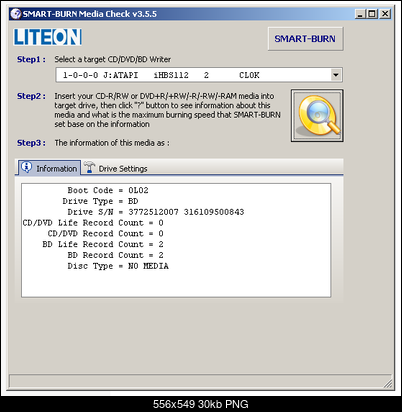
Task: Open the target writer drive dropdown arrow
Action: click(x=336, y=75)
